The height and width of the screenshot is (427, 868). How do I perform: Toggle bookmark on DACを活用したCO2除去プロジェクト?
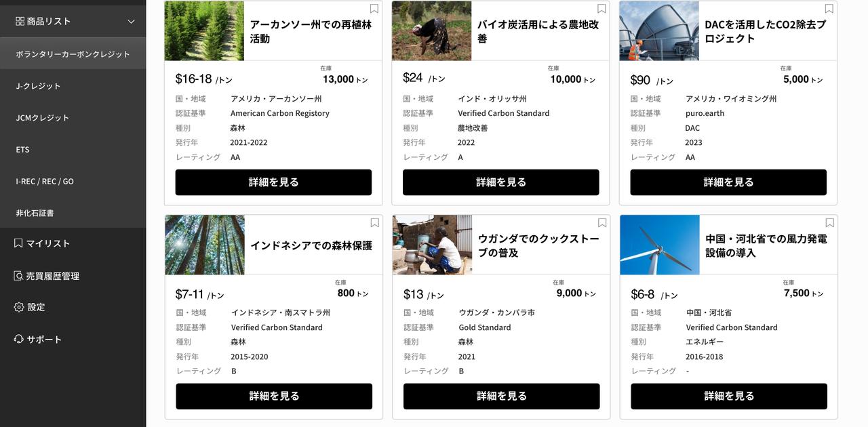[x=829, y=9]
